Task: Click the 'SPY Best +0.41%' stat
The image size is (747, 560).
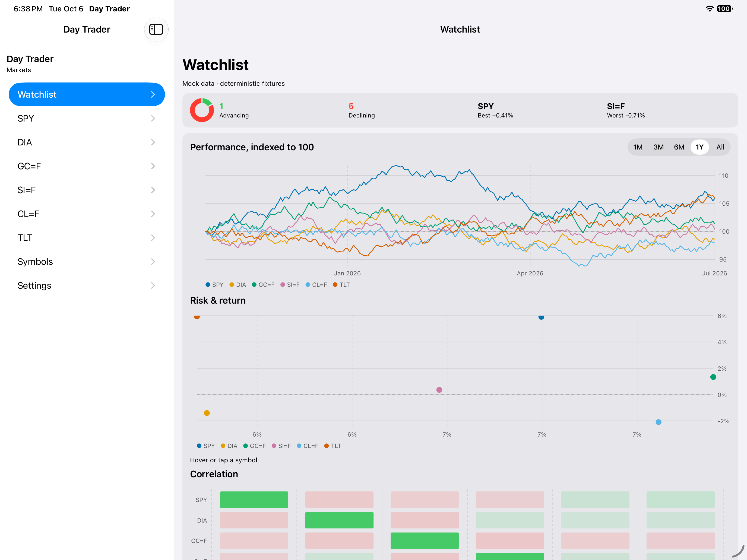Action: 495,110
